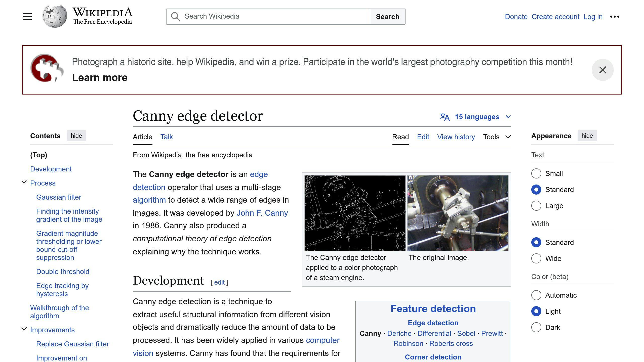Select Standard page width
Image resolution: width=644 pixels, height=362 pixels.
pyautogui.click(x=536, y=242)
